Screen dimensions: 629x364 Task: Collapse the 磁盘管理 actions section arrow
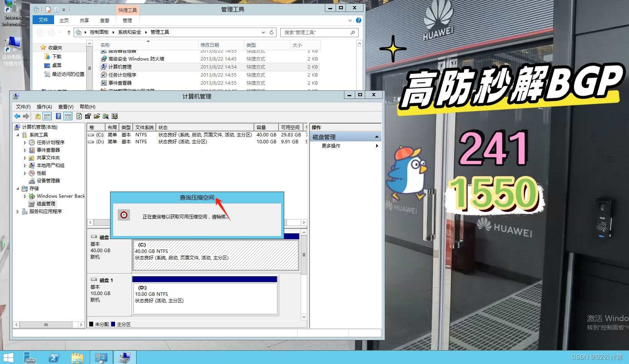point(377,137)
